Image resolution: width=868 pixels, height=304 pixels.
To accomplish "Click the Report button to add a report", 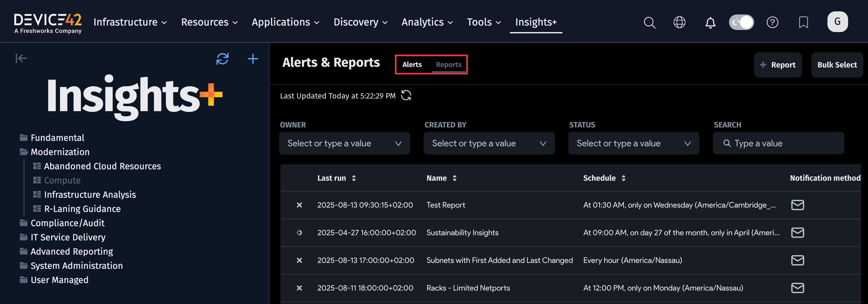I will [778, 65].
